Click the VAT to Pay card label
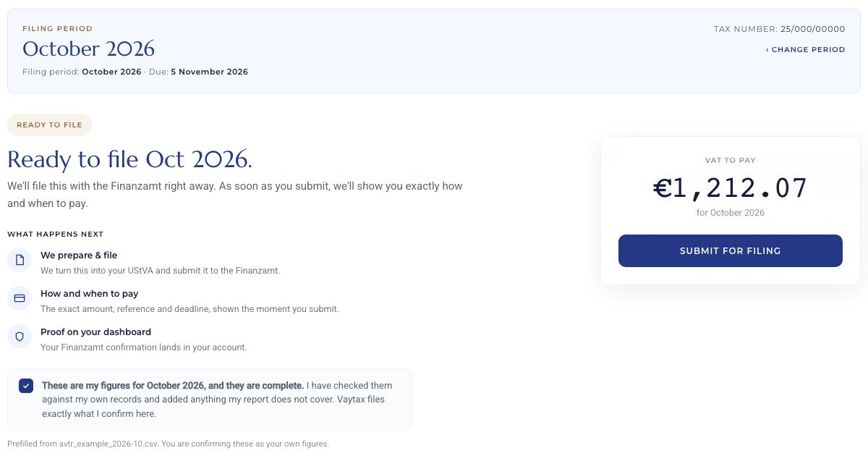 pyautogui.click(x=730, y=161)
